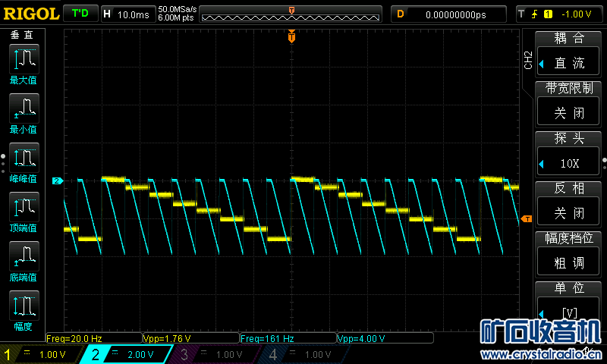Open the 单位 unit [V] selector
Viewport: 607px width, 364px height.
(x=568, y=312)
